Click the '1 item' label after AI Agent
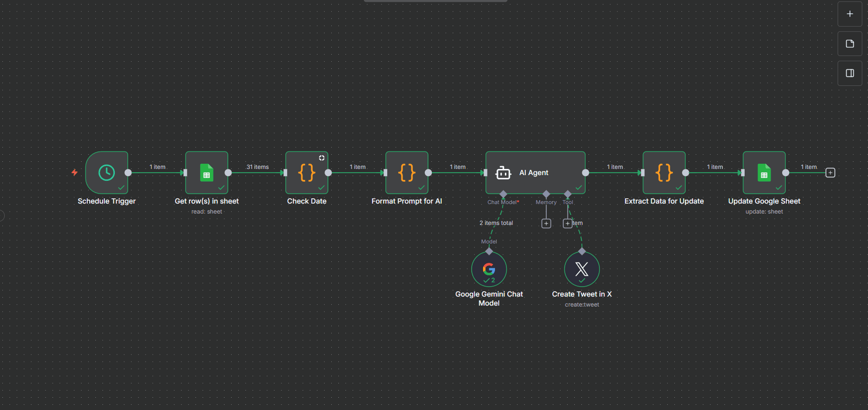 (x=615, y=167)
